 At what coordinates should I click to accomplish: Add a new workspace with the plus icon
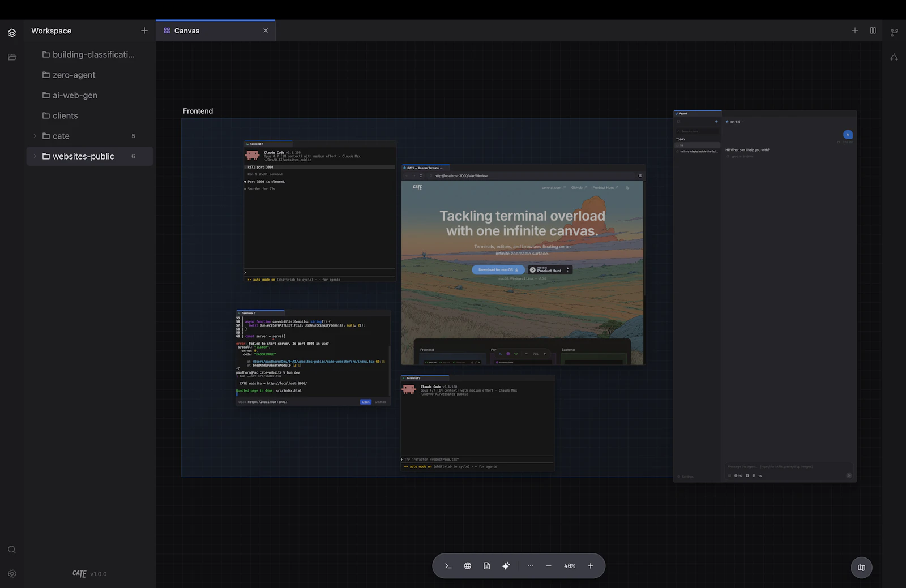(x=144, y=31)
